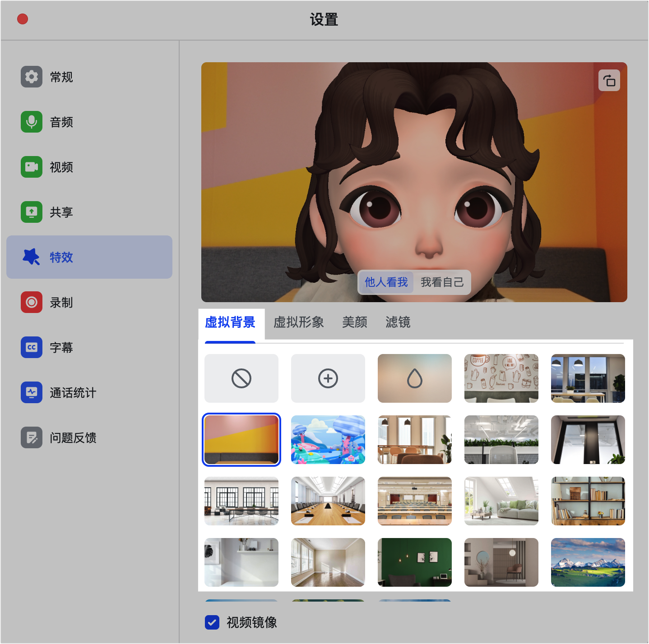Choose the loft with black-framed windows background
This screenshot has width=649, height=644.
241,501
